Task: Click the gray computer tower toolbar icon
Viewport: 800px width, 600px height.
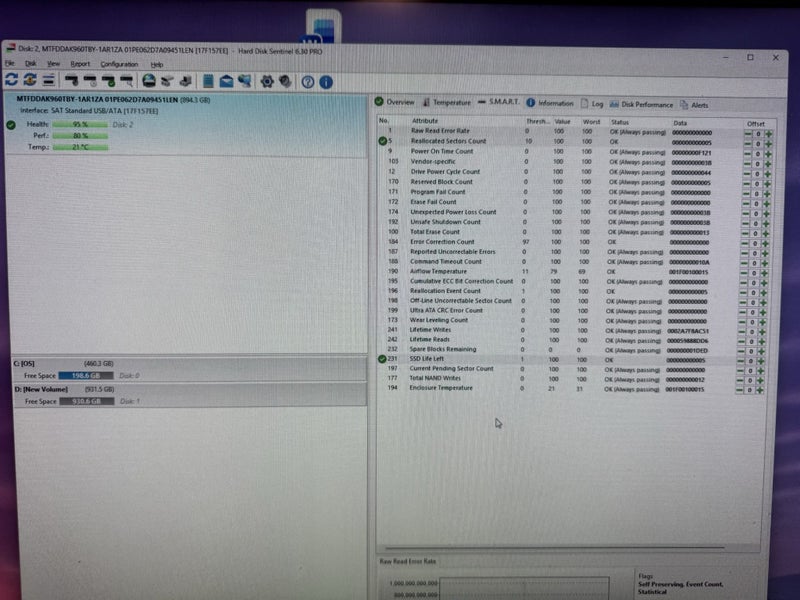Action: 186,81
